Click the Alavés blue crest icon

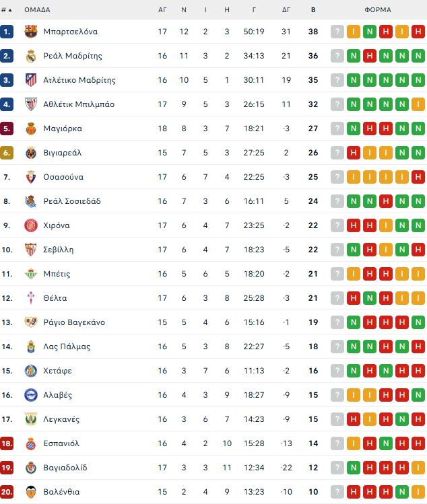click(31, 395)
